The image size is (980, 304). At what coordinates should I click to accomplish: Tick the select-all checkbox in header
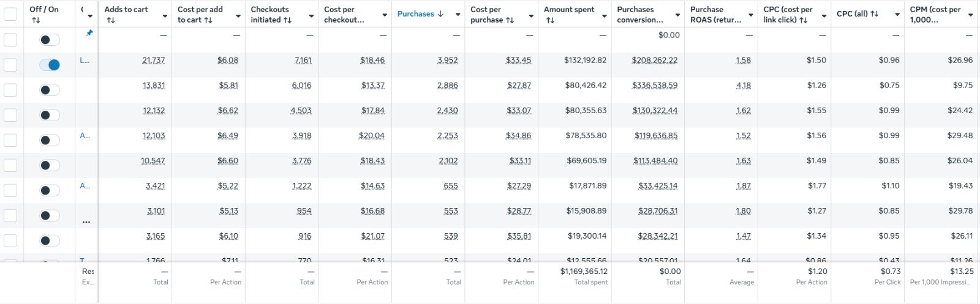[10, 15]
